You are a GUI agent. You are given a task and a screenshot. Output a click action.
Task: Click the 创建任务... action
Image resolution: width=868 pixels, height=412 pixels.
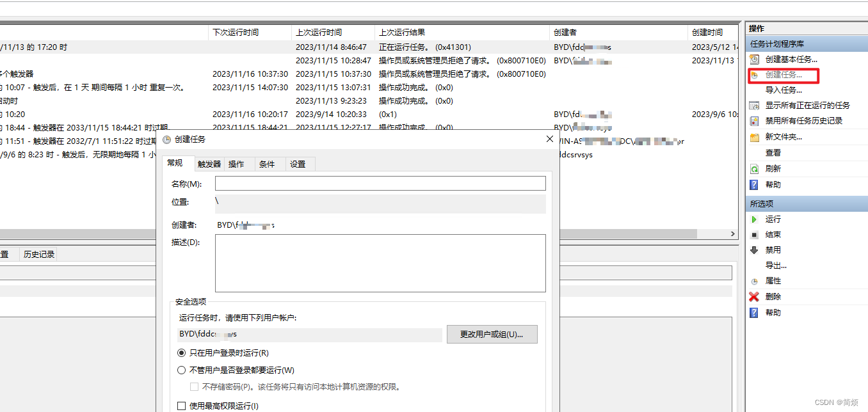(784, 75)
